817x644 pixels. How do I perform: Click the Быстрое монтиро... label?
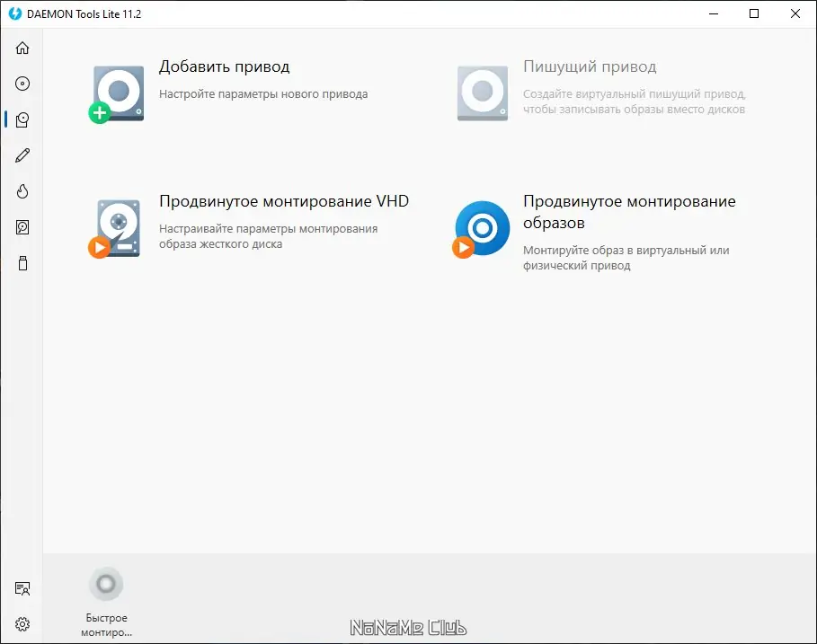coord(106,625)
